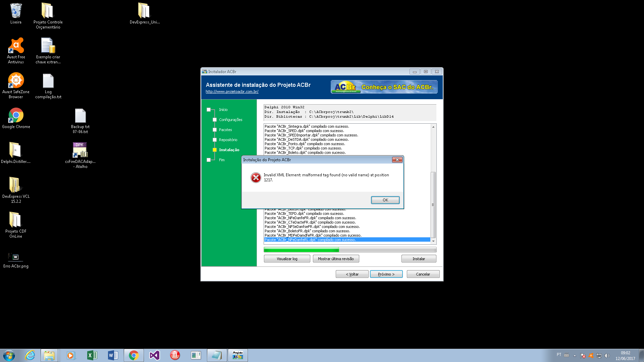Click the Cancelar button
The height and width of the screenshot is (362, 644).
pos(423,274)
